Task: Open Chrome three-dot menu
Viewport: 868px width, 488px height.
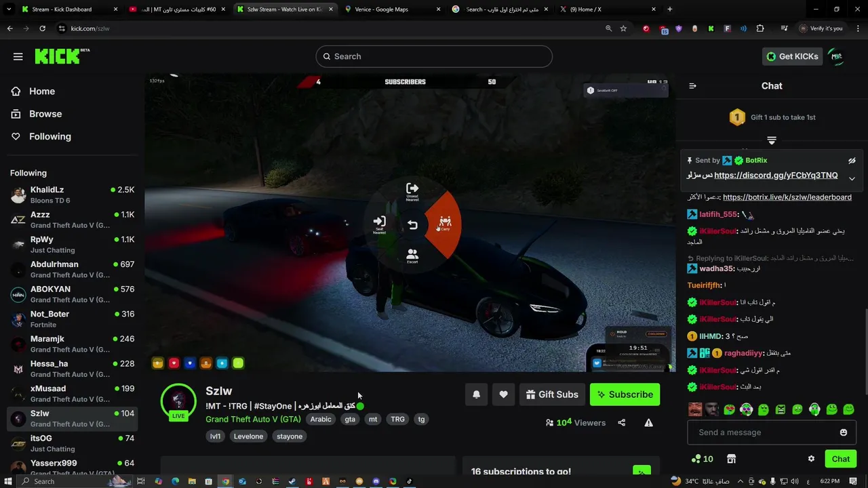Action: click(857, 28)
